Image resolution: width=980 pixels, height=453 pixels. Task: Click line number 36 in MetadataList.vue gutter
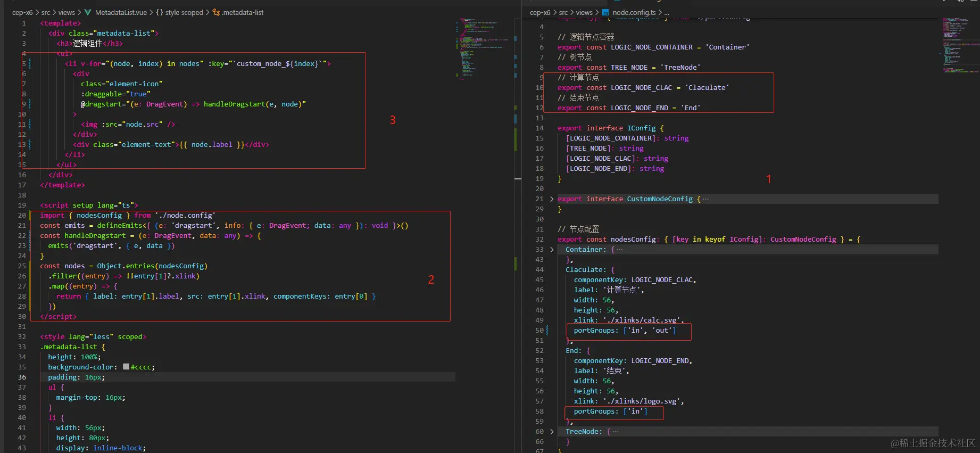[22, 377]
